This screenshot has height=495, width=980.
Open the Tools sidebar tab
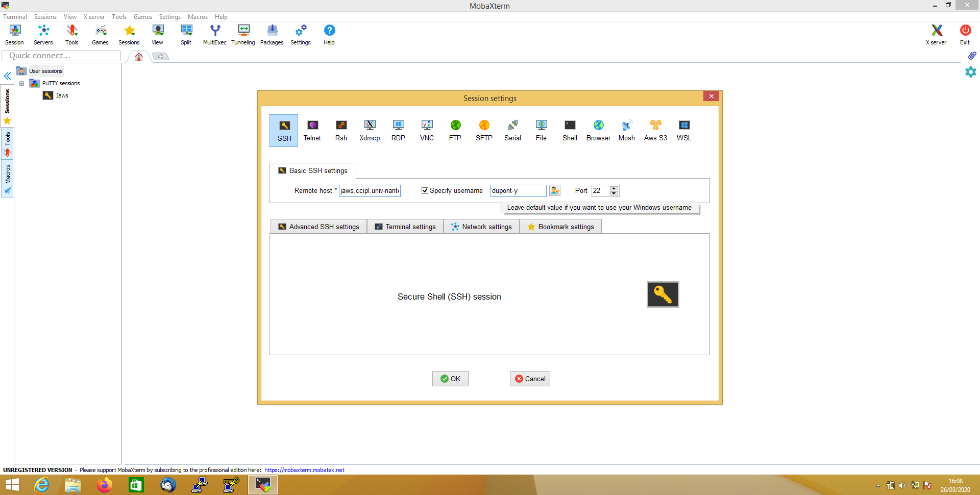[8, 143]
